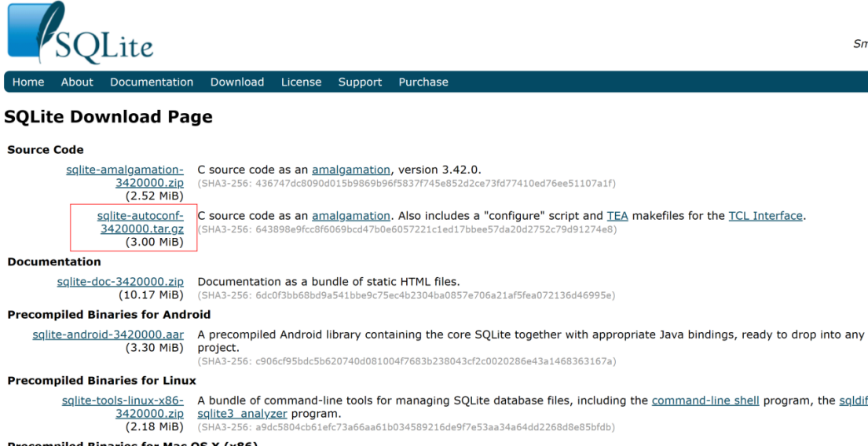
Task: Open the command-line shell link
Action: coord(705,400)
